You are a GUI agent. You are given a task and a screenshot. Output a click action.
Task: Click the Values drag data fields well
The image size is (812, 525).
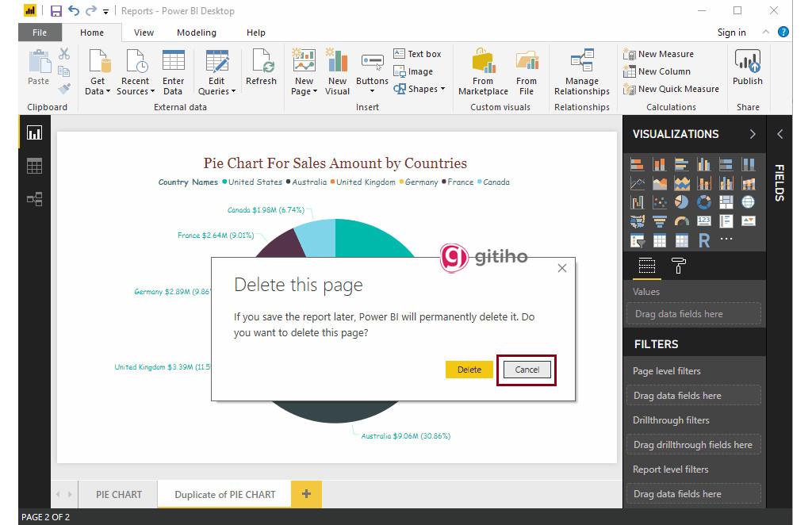pos(693,314)
